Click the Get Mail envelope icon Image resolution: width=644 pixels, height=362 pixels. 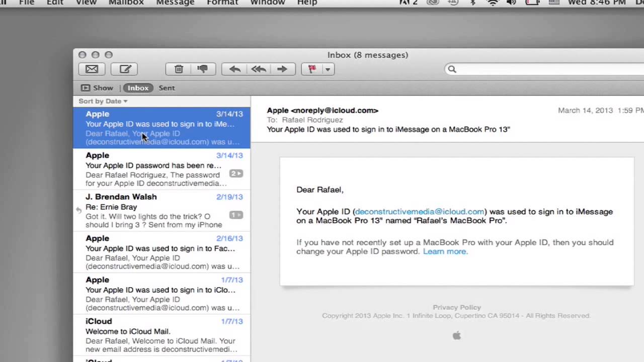coord(92,69)
